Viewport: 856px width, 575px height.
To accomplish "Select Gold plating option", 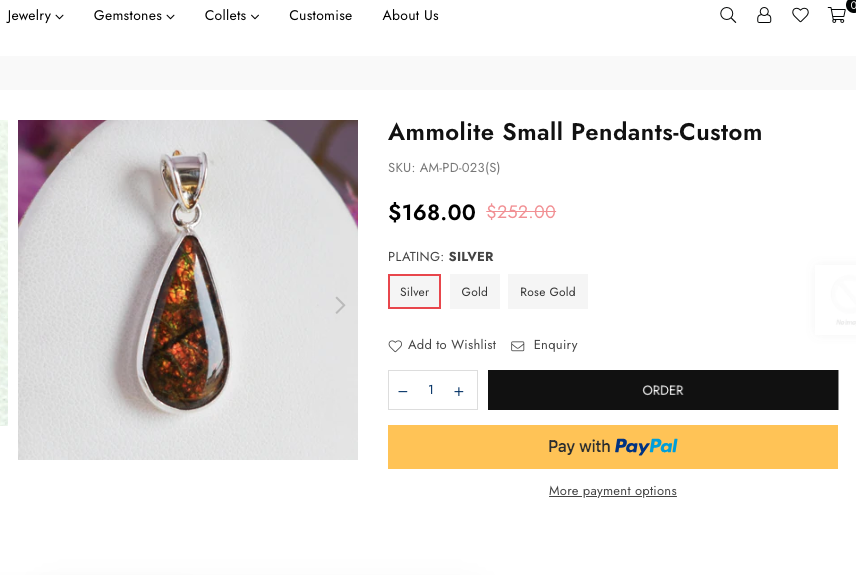I will pyautogui.click(x=474, y=292).
